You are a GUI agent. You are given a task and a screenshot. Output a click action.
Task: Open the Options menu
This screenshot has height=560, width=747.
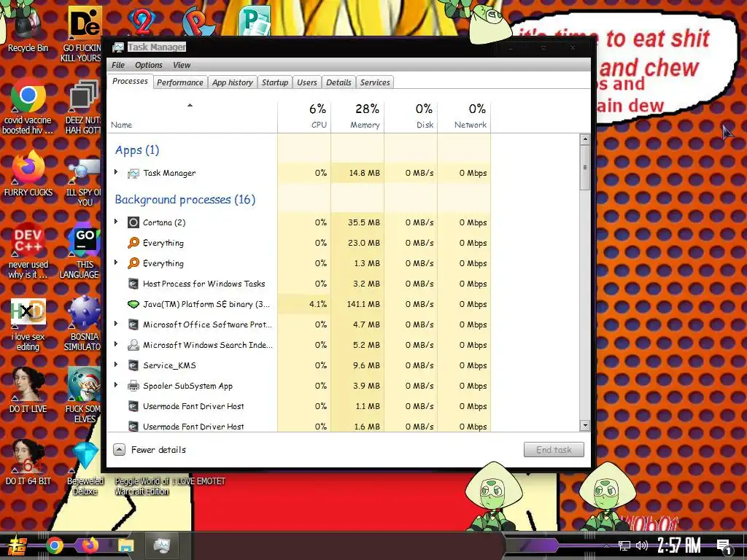tap(149, 65)
